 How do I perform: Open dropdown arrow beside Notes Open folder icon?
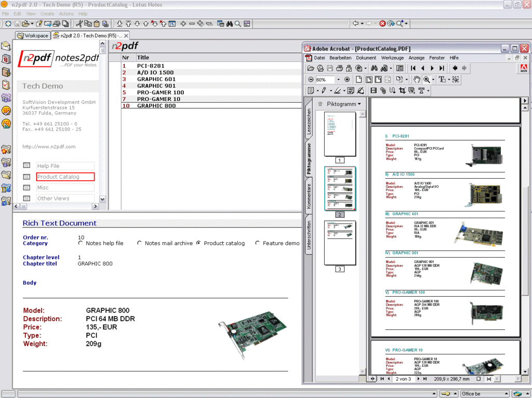point(32,24)
